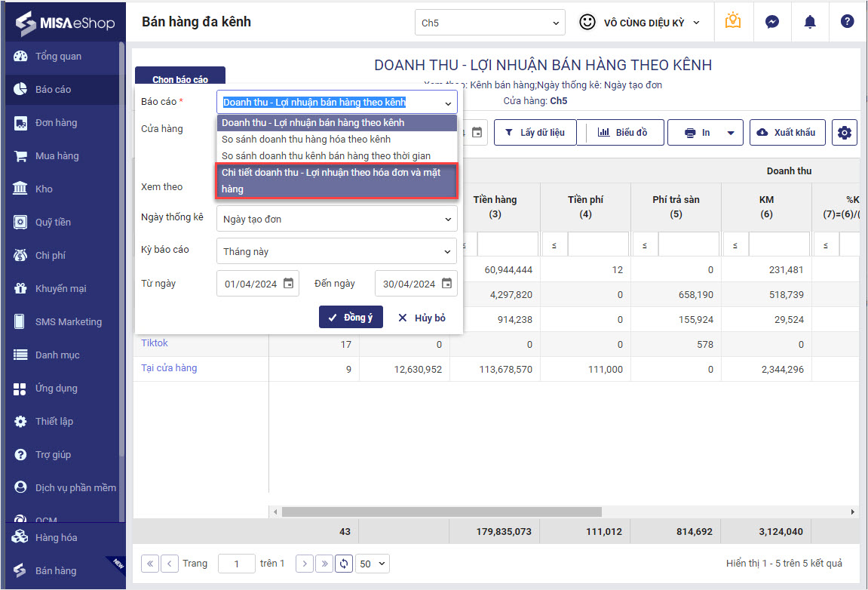This screenshot has height=590, width=868.
Task: Click the refresh page icon in pagination
Action: (344, 564)
